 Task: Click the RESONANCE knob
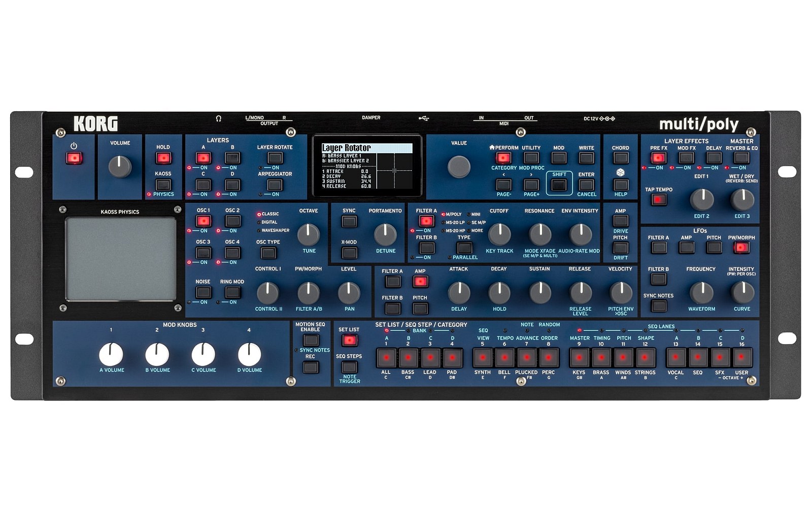[540, 234]
